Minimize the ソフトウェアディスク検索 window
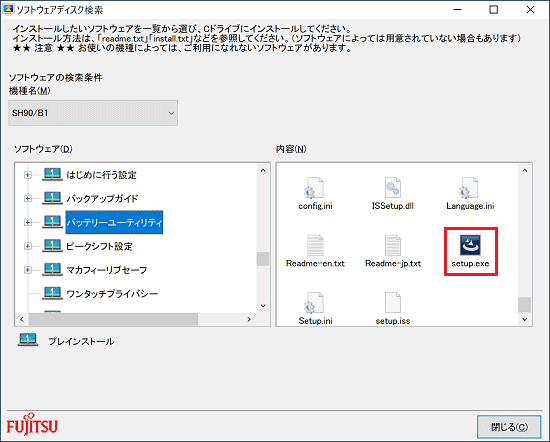 (x=457, y=9)
